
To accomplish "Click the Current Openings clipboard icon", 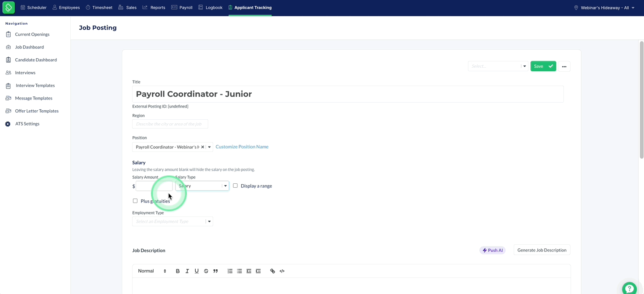I will pos(8,34).
